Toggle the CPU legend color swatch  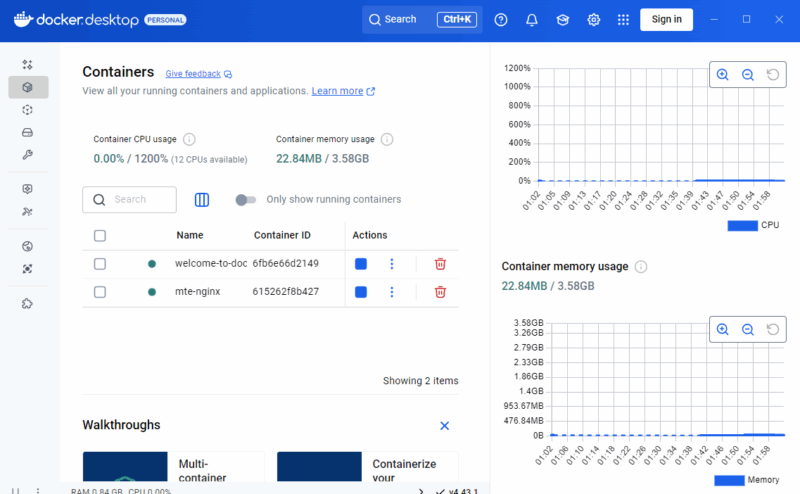742,226
